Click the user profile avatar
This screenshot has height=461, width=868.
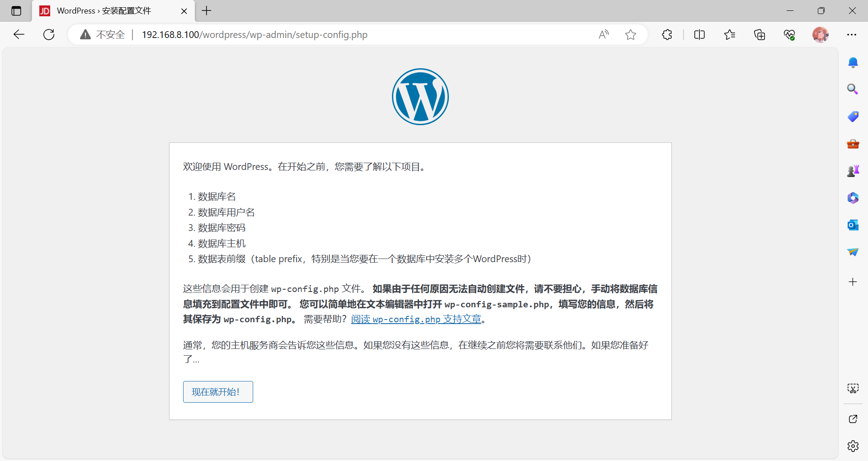coord(820,34)
